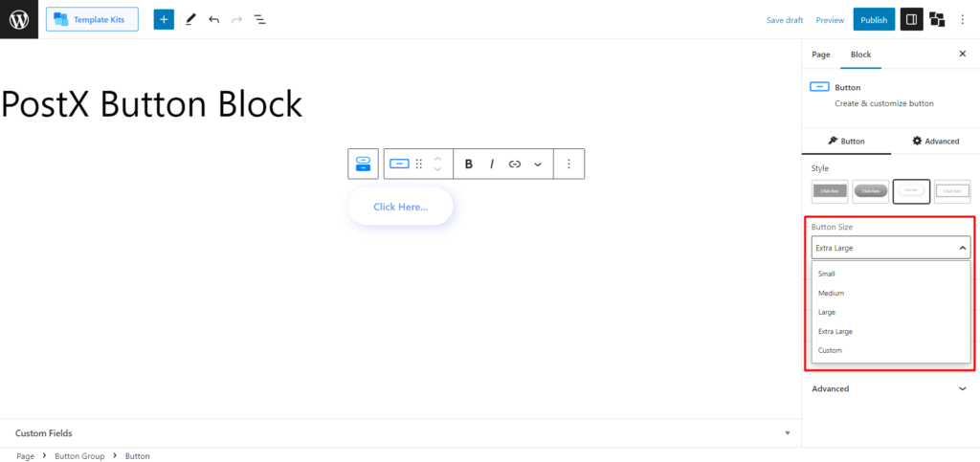Choose the third selected button style
The image size is (980, 462).
(911, 191)
